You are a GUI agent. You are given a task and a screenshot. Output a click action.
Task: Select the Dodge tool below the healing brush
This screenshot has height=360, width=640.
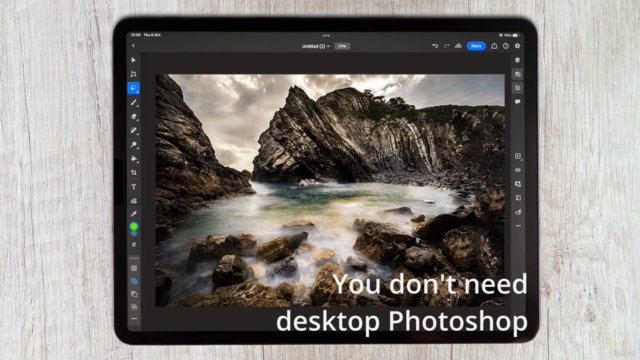pos(133,144)
